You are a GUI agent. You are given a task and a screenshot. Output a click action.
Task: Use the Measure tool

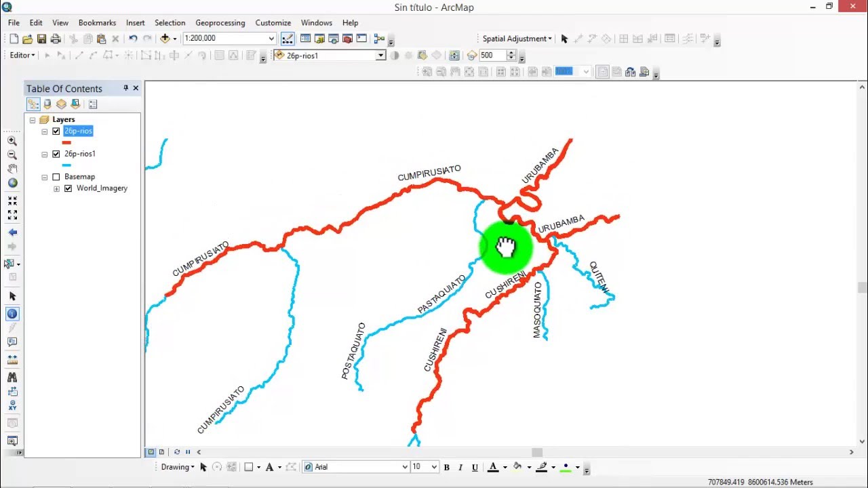pos(12,359)
